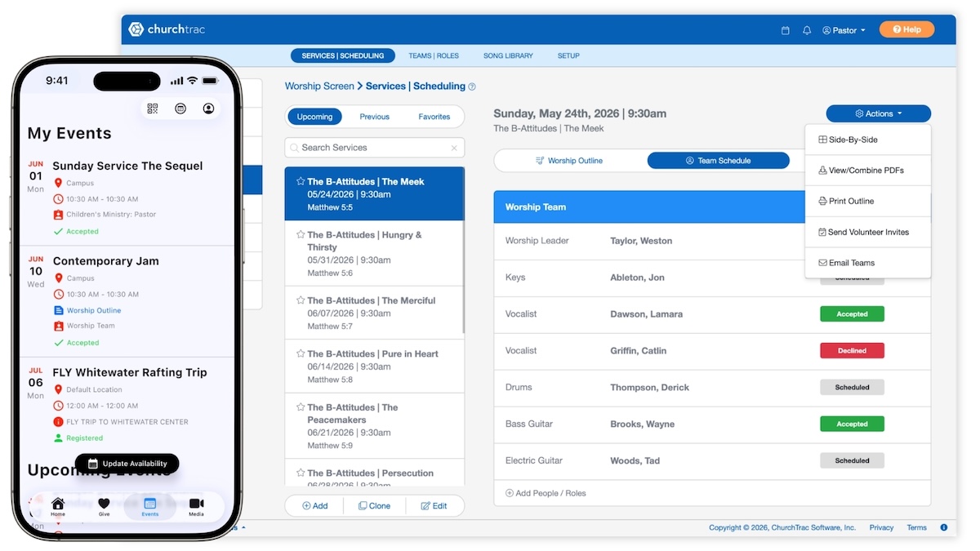This screenshot has height=551, width=980.
Task: Open the Services | Scheduling tab
Action: click(342, 56)
